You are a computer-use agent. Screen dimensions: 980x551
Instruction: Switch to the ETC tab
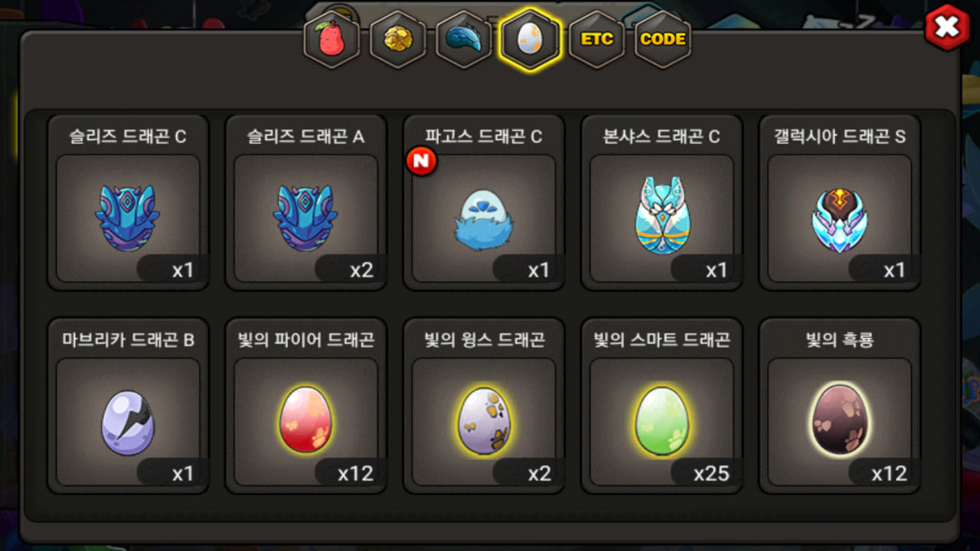click(597, 40)
